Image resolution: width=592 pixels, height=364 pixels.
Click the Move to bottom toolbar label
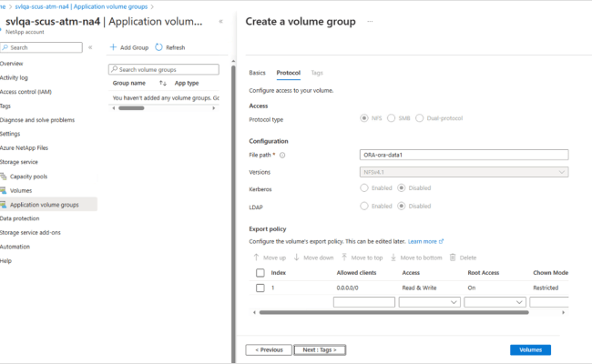421,258
